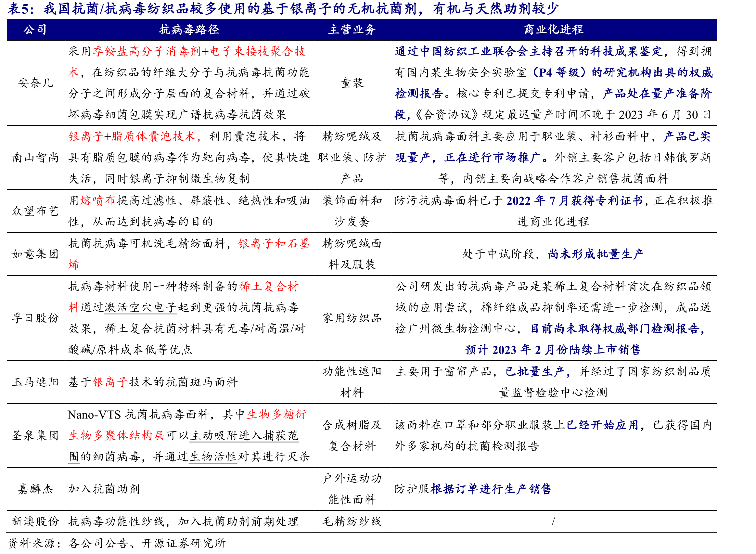
Task: Click the company name 嘉麟杰
Action: (x=35, y=489)
